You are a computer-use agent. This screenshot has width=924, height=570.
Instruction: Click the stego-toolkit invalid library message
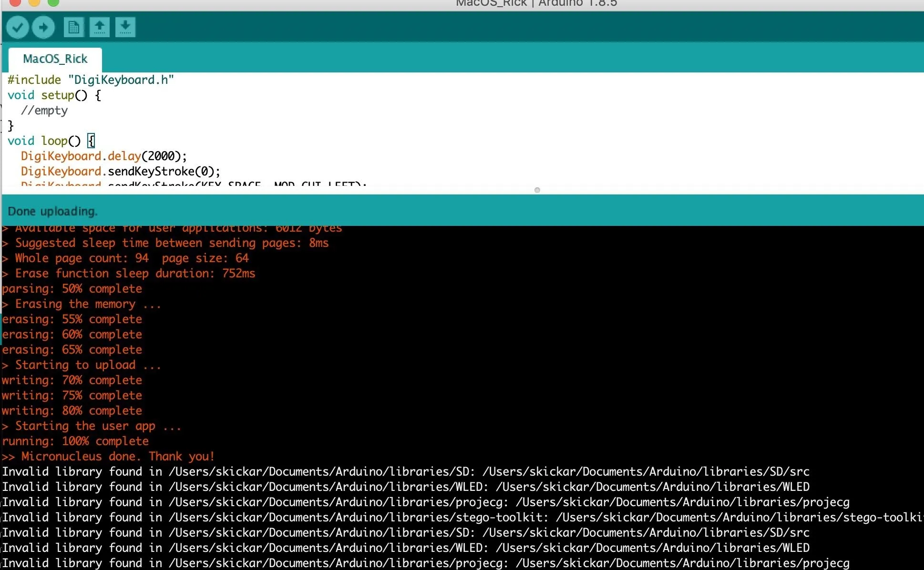point(462,517)
